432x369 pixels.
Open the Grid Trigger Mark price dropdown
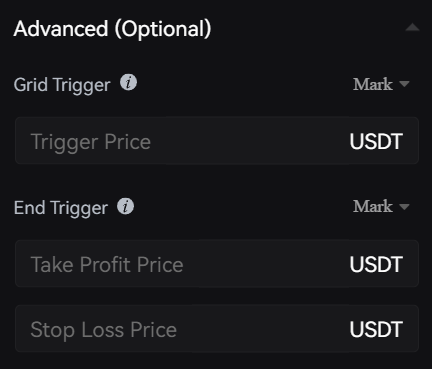(x=381, y=84)
